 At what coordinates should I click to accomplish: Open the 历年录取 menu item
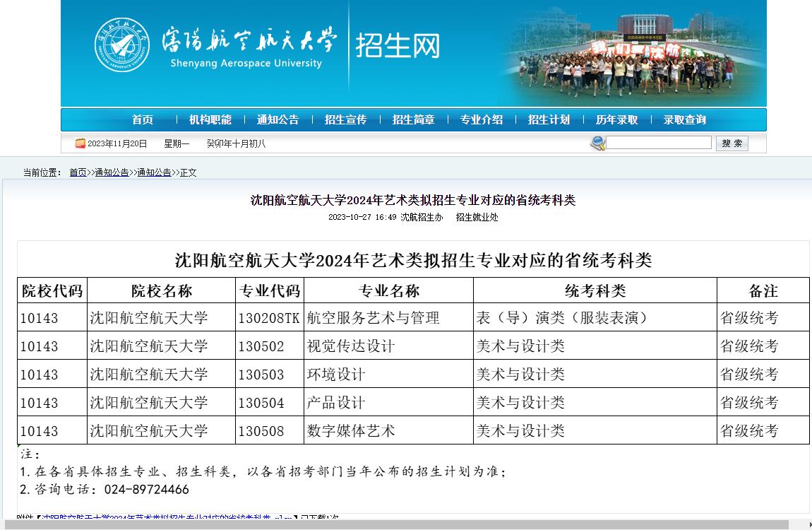tap(617, 119)
